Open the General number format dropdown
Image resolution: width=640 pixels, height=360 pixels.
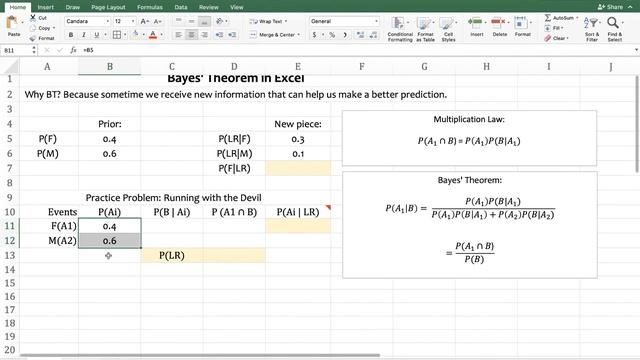pos(376,21)
